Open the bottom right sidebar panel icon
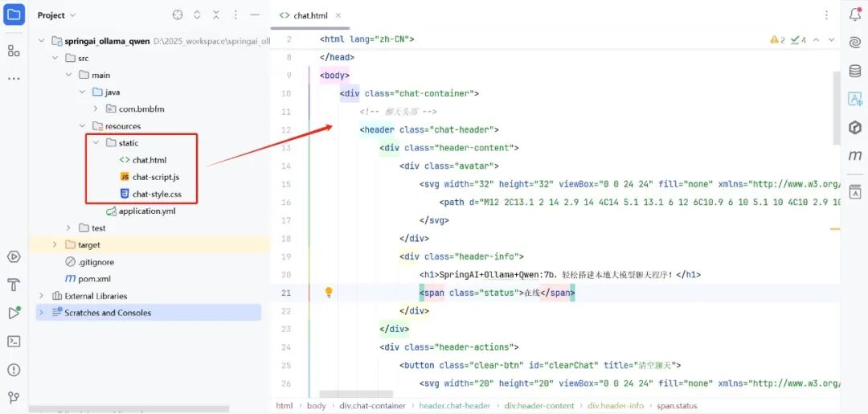 click(x=855, y=191)
